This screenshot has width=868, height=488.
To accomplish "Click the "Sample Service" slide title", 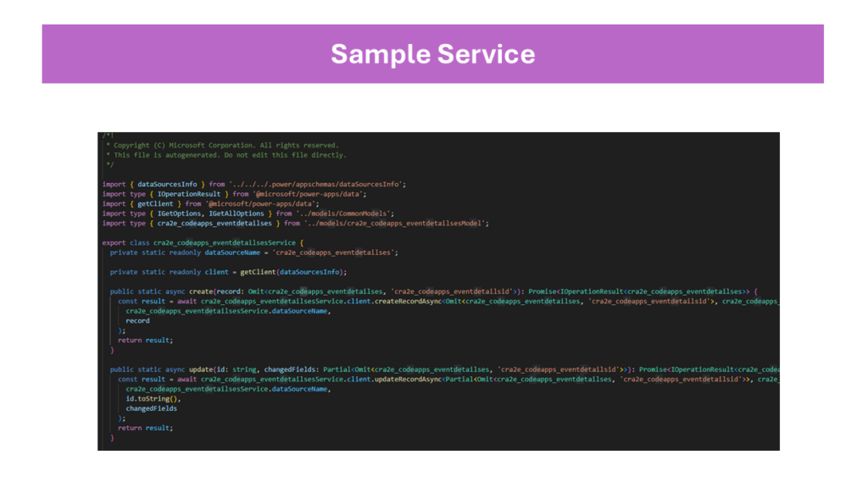I will tap(433, 54).
